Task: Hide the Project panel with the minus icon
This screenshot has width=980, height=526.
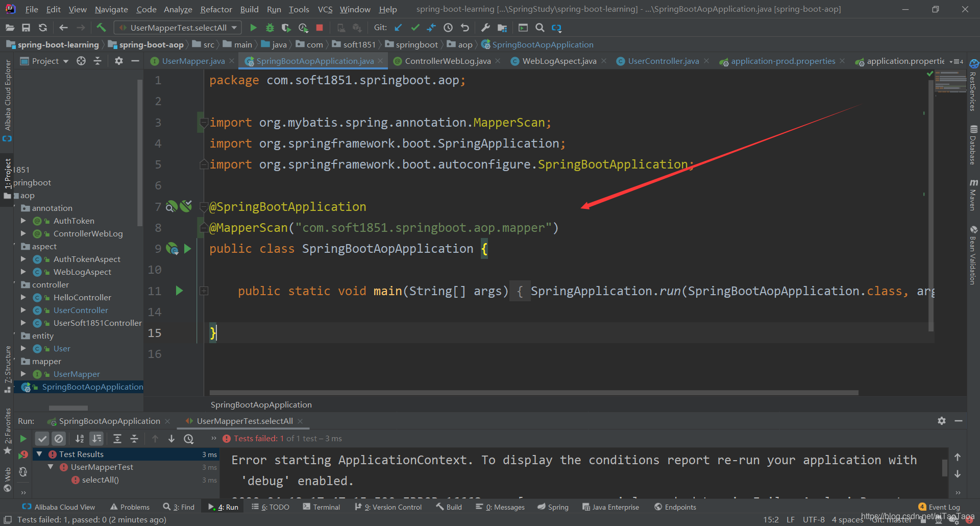Action: coord(135,61)
